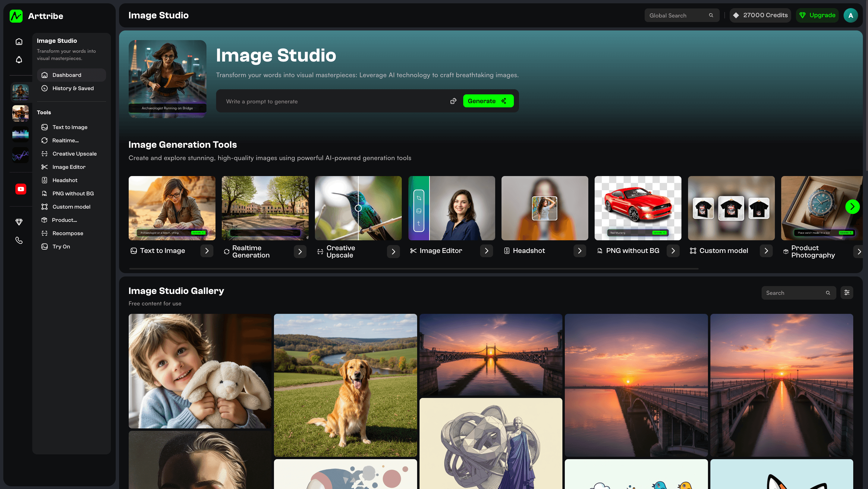Open Try On in the Tools list
Viewport: 868px width, 489px height.
71,246
